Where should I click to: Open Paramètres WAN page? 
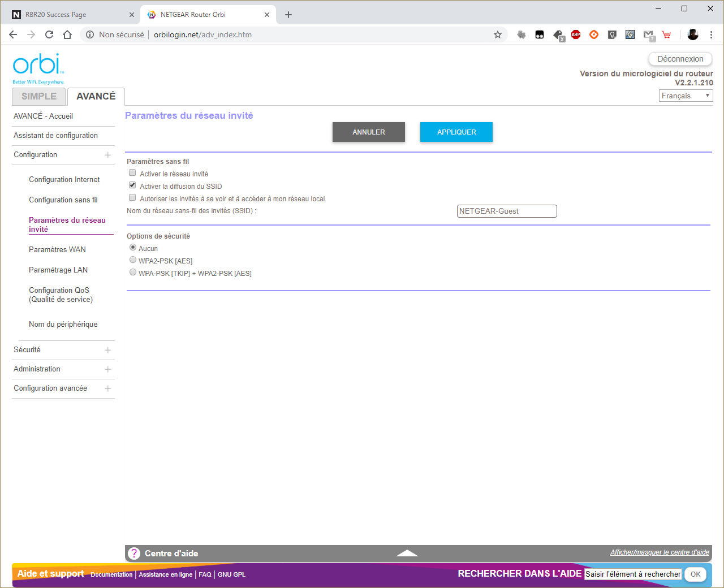pos(58,250)
